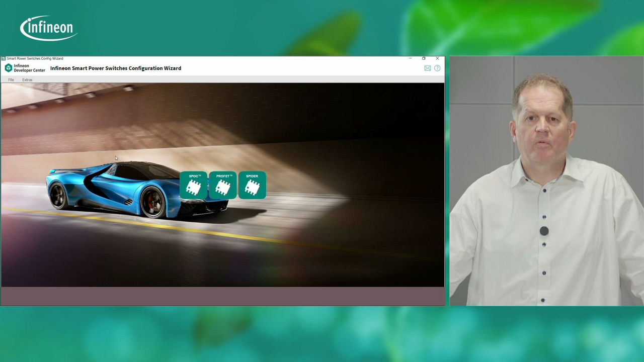
Task: Select the SPIDER device tile
Action: [x=252, y=185]
